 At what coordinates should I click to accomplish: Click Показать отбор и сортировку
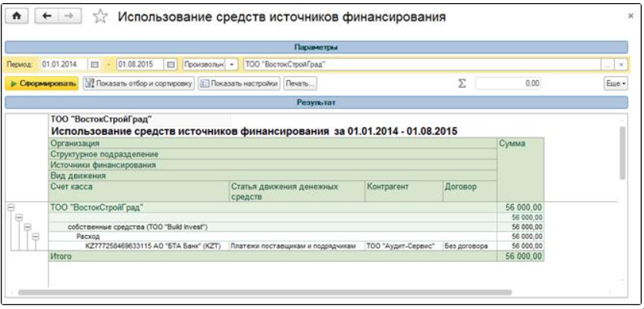coord(138,83)
